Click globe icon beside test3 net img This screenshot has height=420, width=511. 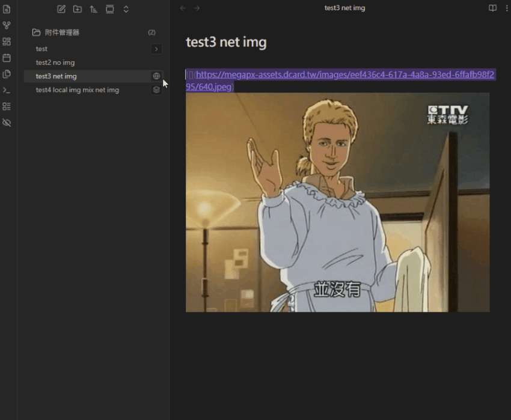pos(156,76)
